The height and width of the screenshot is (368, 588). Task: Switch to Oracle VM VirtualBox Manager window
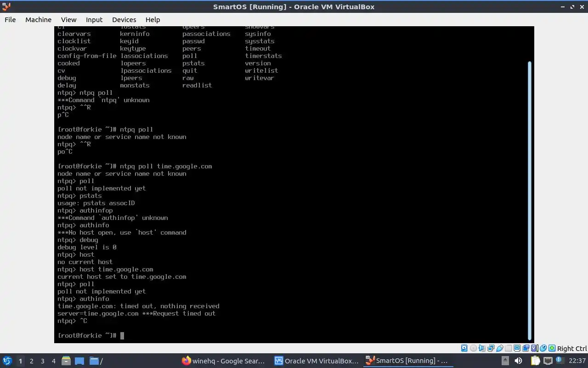(316, 361)
